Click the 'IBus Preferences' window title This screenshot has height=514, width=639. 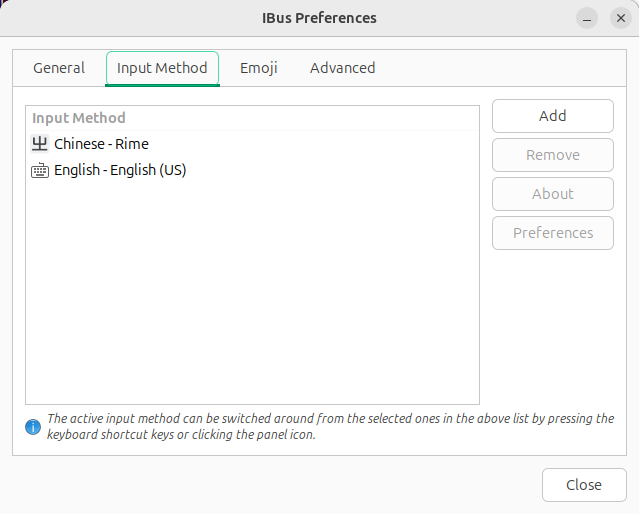coord(319,18)
